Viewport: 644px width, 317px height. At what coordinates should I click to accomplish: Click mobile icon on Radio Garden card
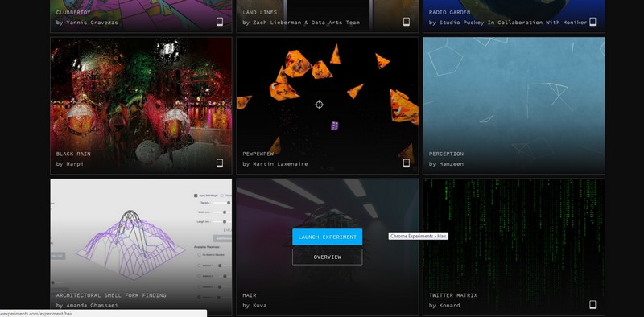pyautogui.click(x=592, y=22)
